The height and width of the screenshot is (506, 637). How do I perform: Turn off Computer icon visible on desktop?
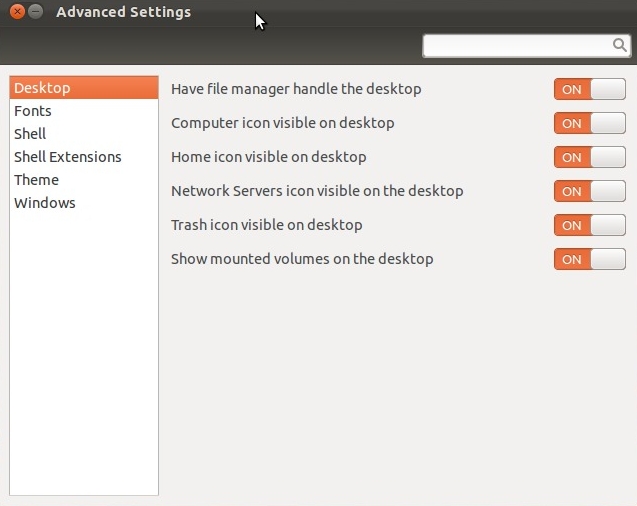(589, 123)
